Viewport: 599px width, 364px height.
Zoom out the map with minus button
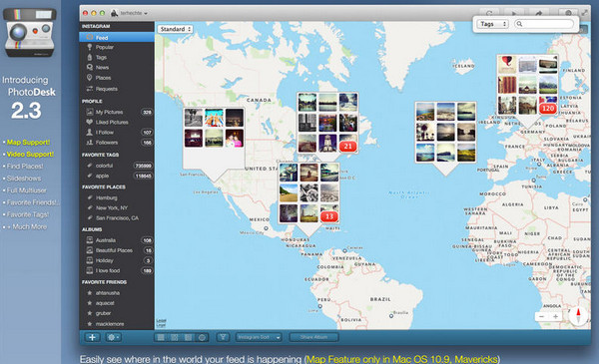pos(542,317)
